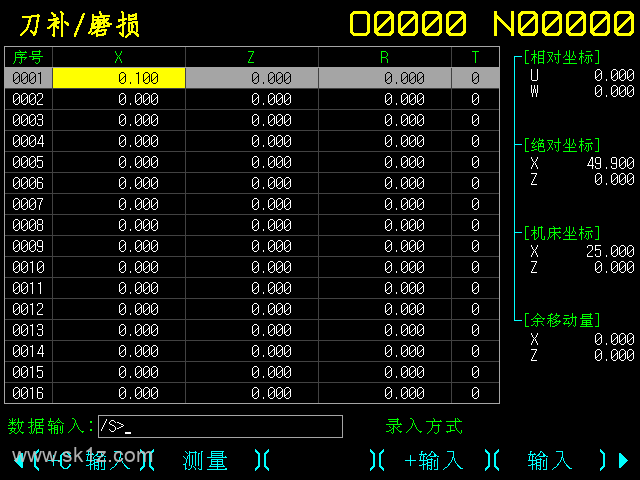
Task: Select row number 0011
Action: [x=28, y=288]
